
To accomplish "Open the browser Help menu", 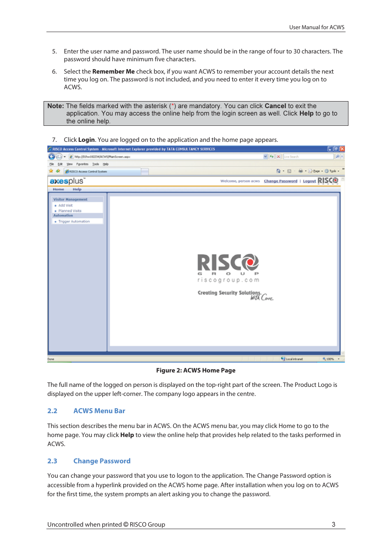I will 106,164.
